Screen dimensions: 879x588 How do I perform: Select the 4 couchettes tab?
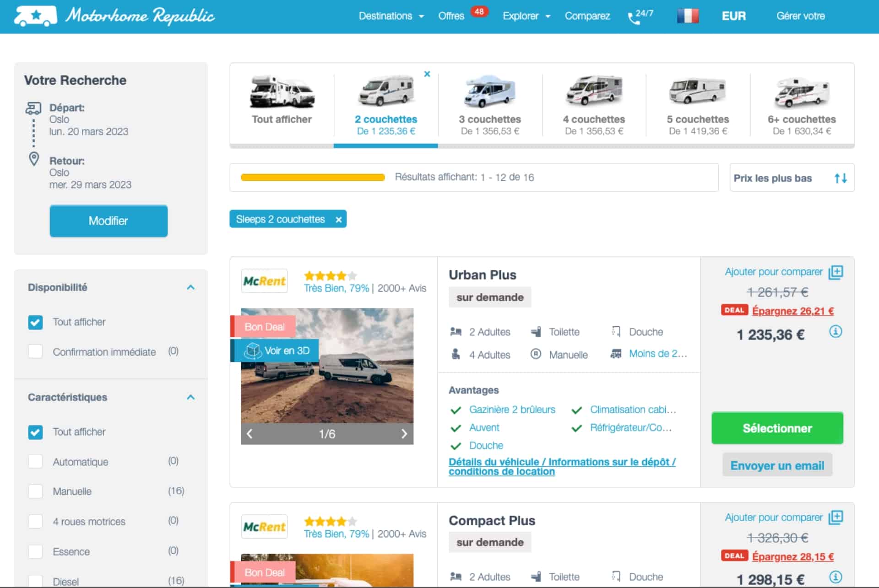[x=594, y=105]
